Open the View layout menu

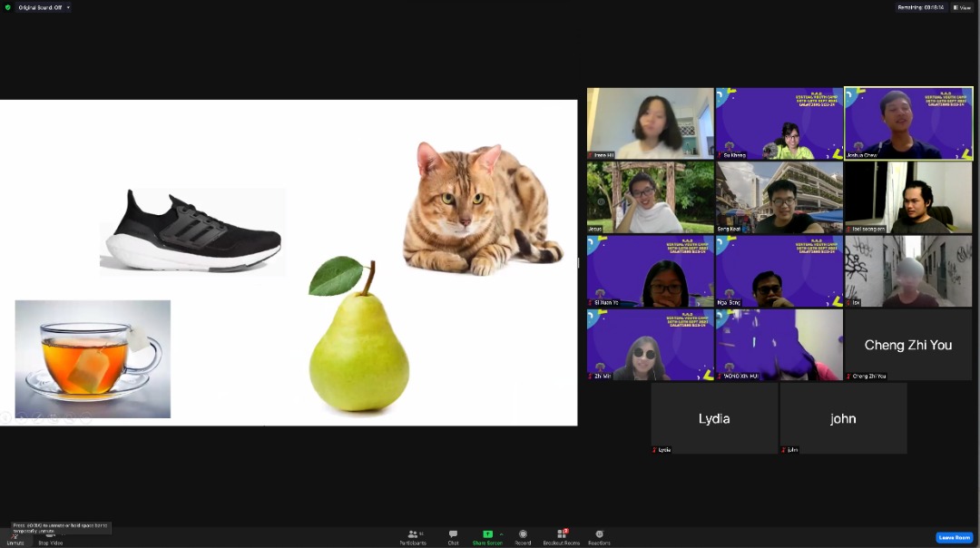pos(962,7)
